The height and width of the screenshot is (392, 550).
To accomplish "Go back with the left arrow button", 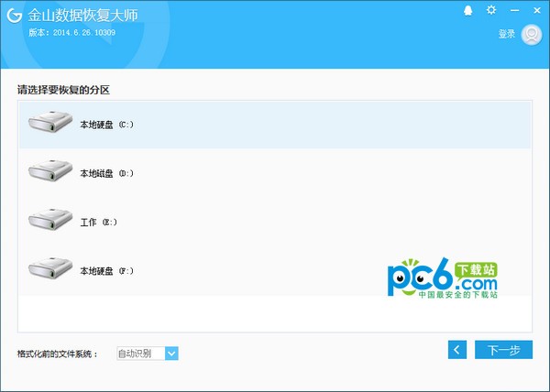I will pos(457,350).
